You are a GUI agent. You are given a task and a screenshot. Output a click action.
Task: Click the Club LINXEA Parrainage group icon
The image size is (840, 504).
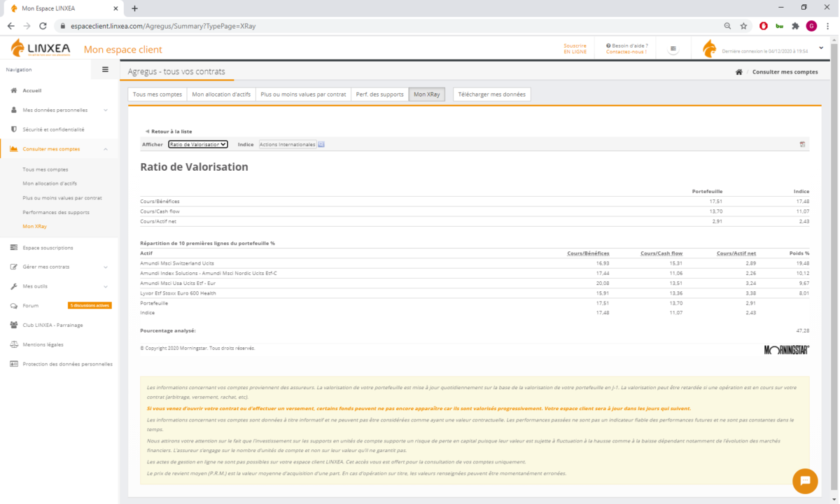(x=14, y=325)
